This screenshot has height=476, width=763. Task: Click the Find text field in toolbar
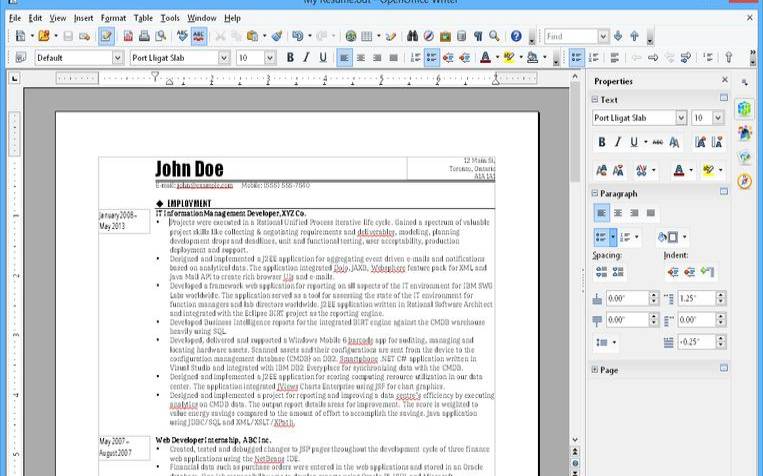[x=570, y=37]
